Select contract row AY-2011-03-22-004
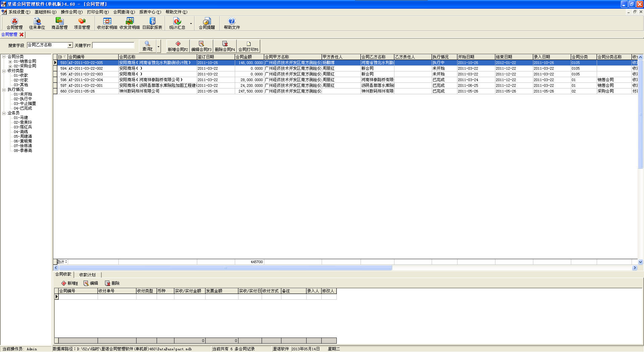Image resolution: width=644 pixels, height=352 pixels. pos(345,80)
